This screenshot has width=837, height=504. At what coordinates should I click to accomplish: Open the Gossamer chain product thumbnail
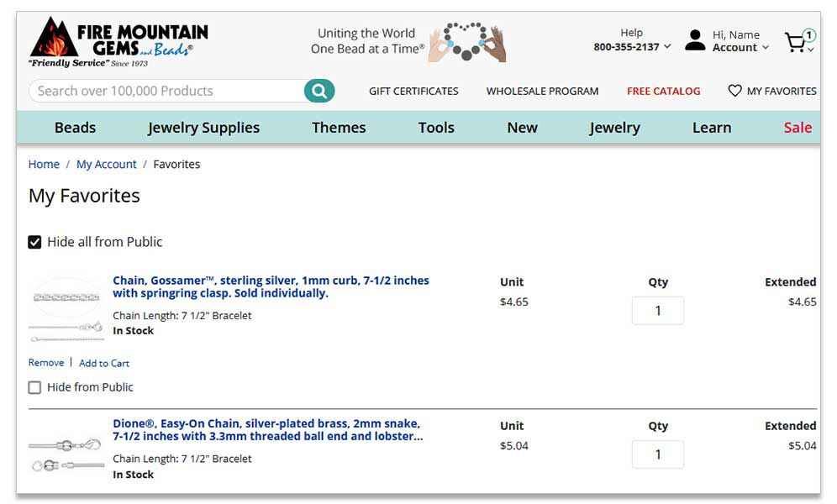pos(66,310)
